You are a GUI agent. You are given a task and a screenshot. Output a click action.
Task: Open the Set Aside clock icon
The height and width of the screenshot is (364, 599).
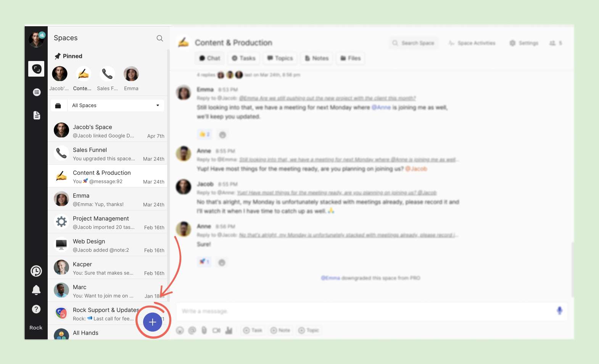(x=36, y=271)
